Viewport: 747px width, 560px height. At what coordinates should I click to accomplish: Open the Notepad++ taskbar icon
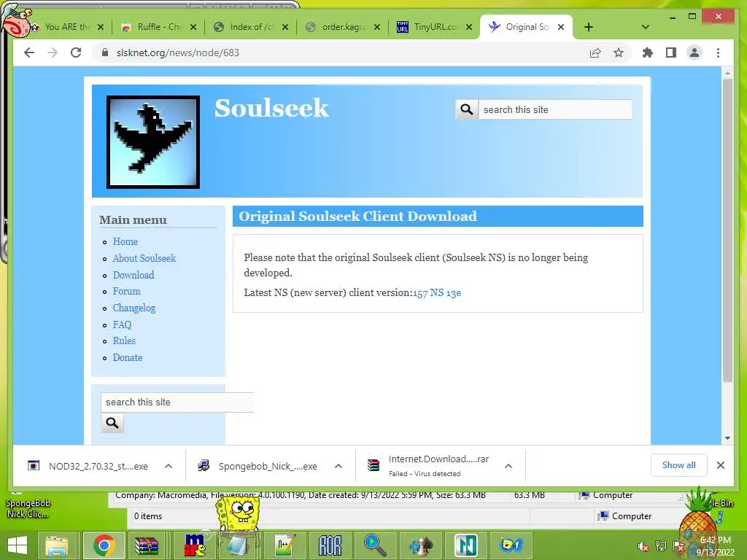coord(285,545)
